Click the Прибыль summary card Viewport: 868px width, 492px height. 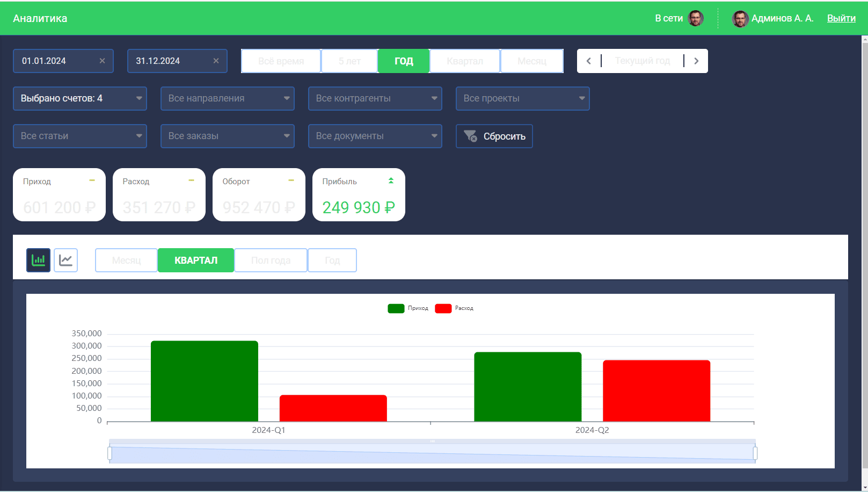click(x=359, y=195)
